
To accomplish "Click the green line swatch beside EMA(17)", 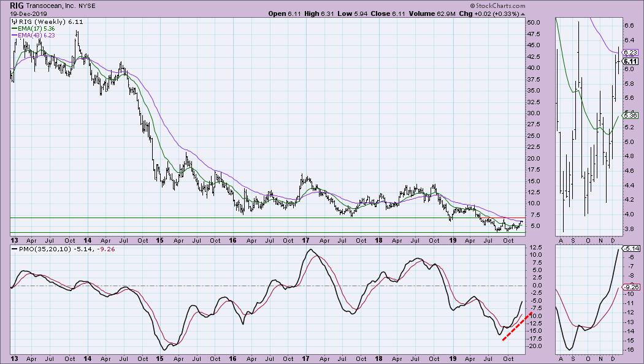I will (14, 29).
